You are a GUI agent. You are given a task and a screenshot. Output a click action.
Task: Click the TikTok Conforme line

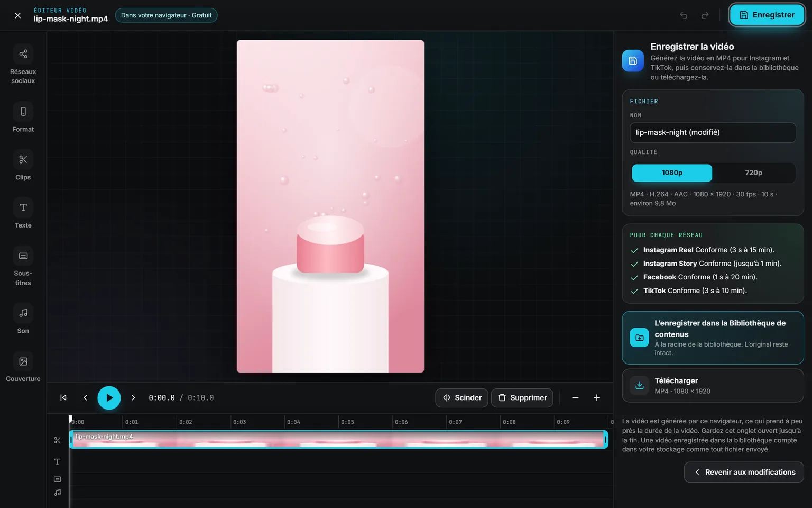[695, 291]
